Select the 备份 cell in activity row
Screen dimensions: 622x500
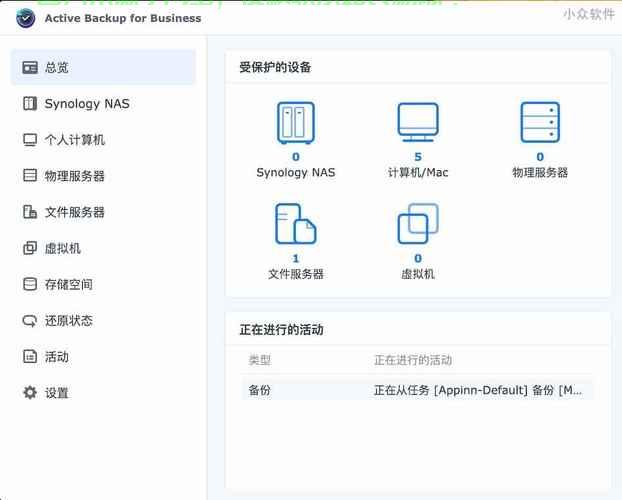(x=259, y=390)
